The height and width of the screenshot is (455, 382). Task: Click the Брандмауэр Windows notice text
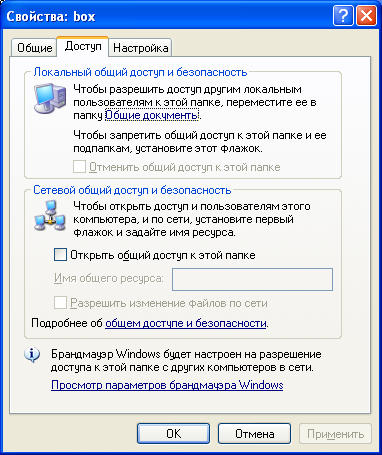[186, 361]
